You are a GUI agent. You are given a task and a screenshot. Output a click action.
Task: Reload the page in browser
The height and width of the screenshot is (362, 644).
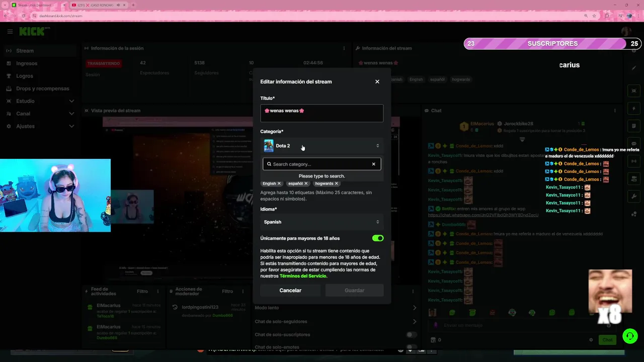tap(23, 16)
